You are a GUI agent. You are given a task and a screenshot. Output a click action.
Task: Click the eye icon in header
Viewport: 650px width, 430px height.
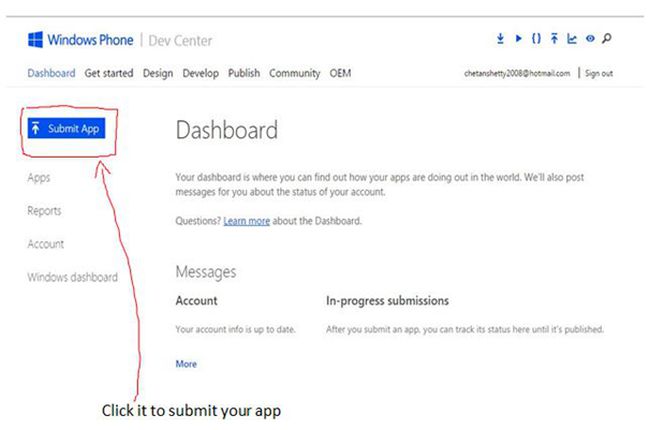590,39
